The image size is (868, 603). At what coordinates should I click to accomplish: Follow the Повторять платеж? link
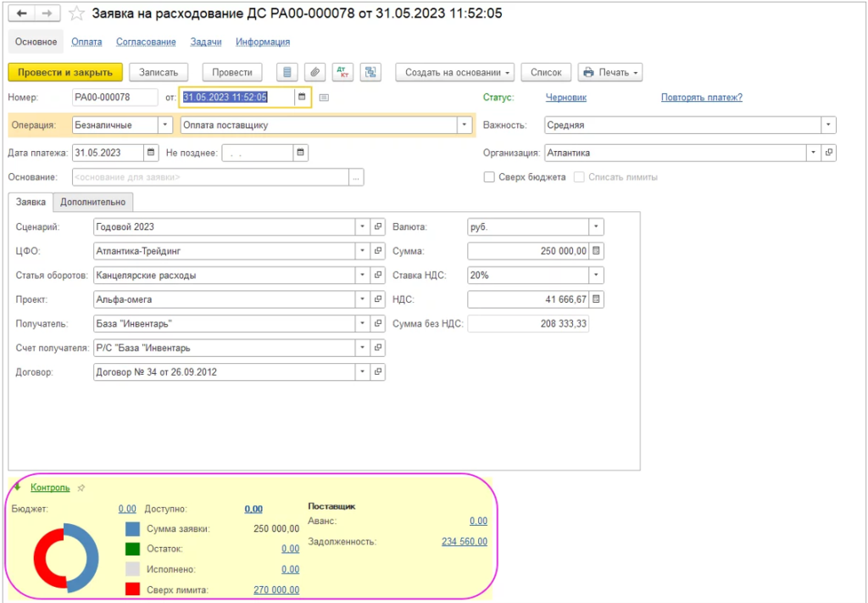[701, 98]
